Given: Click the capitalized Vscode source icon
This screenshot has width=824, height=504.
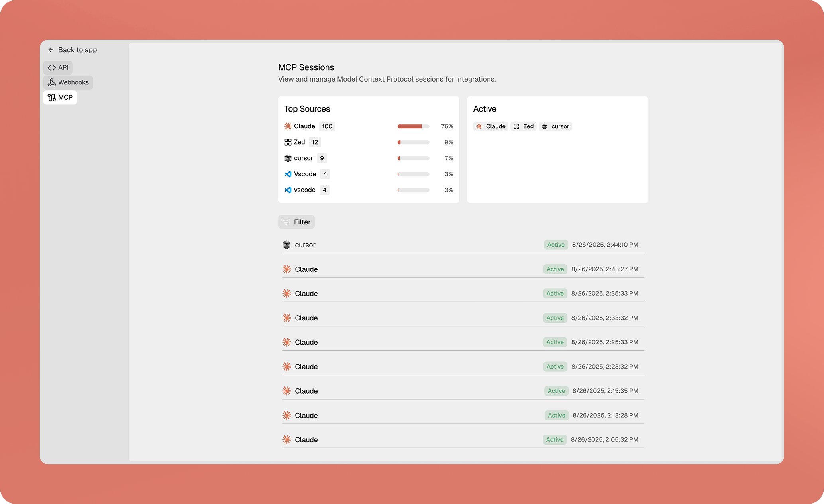Looking at the screenshot, I should point(288,174).
